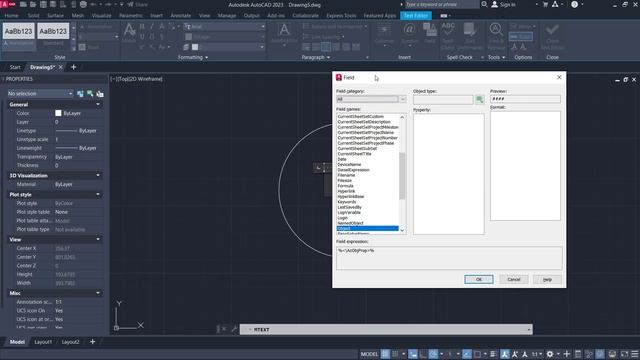Open the Annotate ribbon tab

click(180, 16)
